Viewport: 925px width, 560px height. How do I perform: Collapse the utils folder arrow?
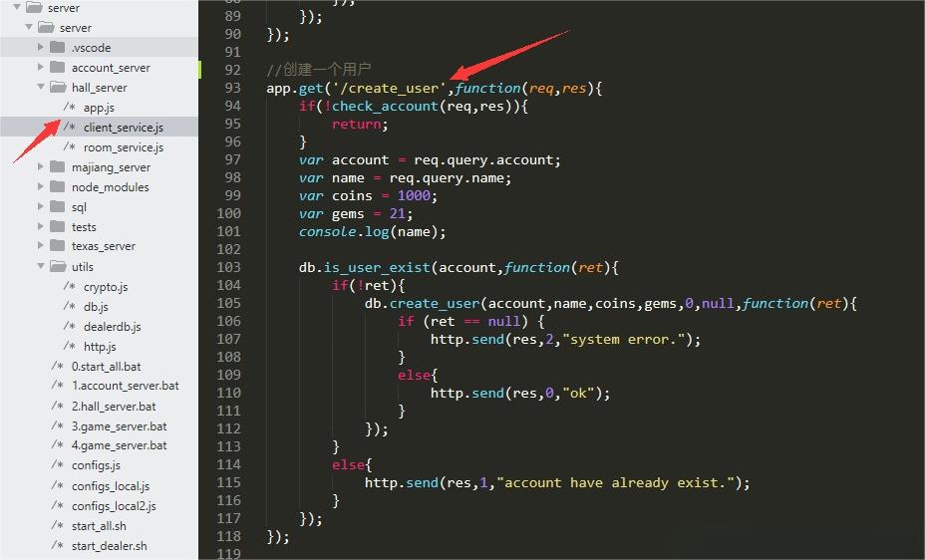pos(41,266)
